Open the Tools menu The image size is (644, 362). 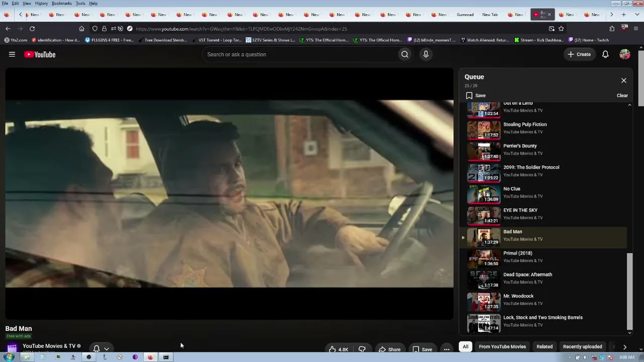(80, 4)
